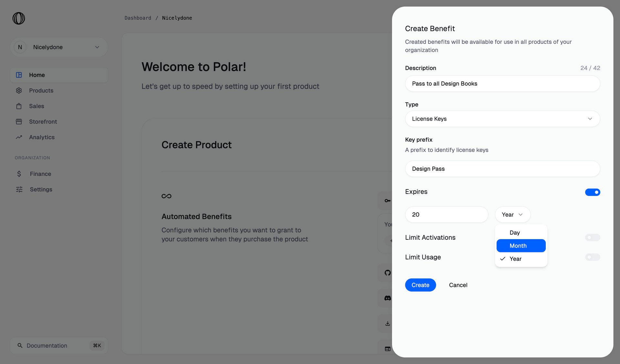This screenshot has height=364, width=620.
Task: Enable the Limit Activations toggle
Action: [x=592, y=237]
